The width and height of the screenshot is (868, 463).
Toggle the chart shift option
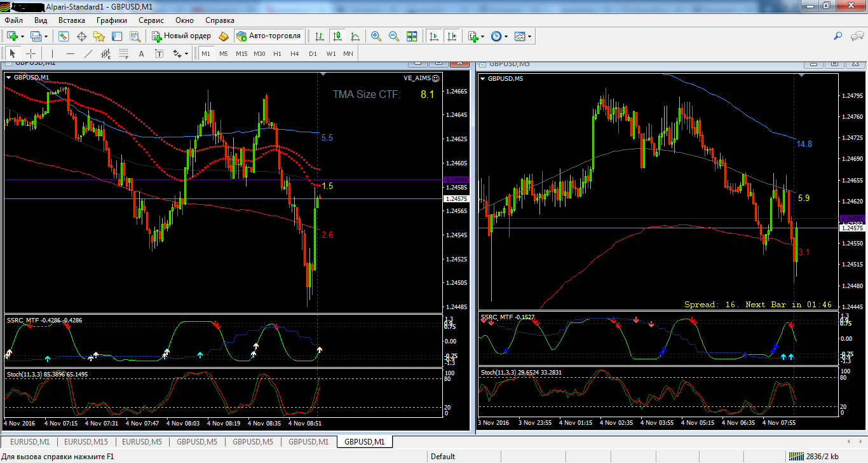tap(452, 36)
